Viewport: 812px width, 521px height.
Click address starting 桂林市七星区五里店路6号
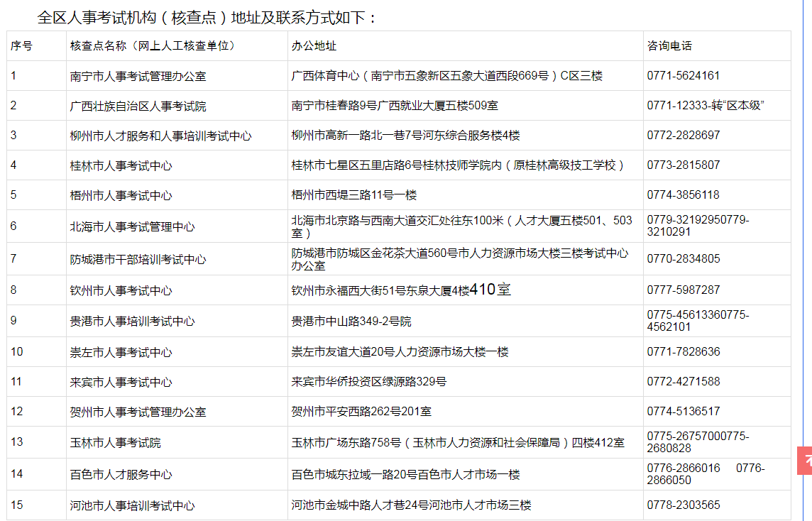tap(458, 165)
